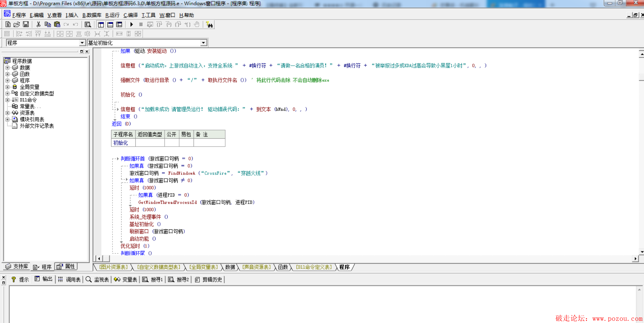Click the breakpoint hand icon
644x323 pixels.
coord(197,25)
